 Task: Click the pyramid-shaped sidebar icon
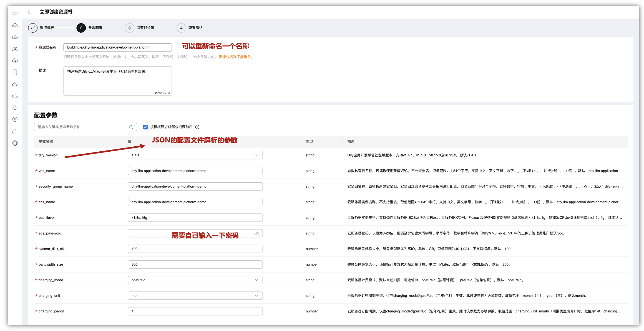(x=15, y=108)
